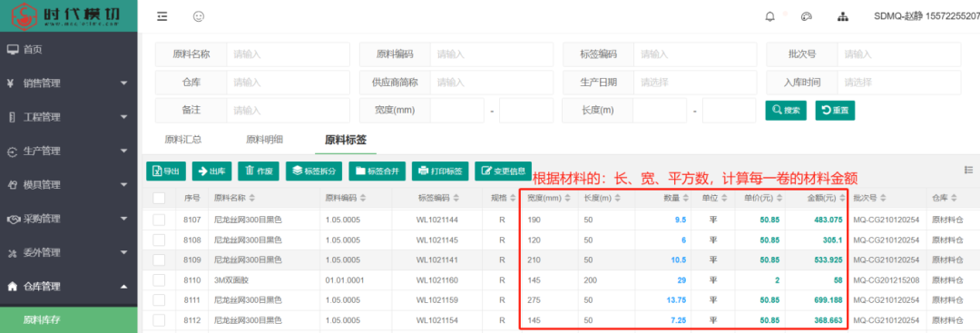Viewport: 980px width, 333px height.
Task: Click the 出库 outbound button
Action: 211,171
